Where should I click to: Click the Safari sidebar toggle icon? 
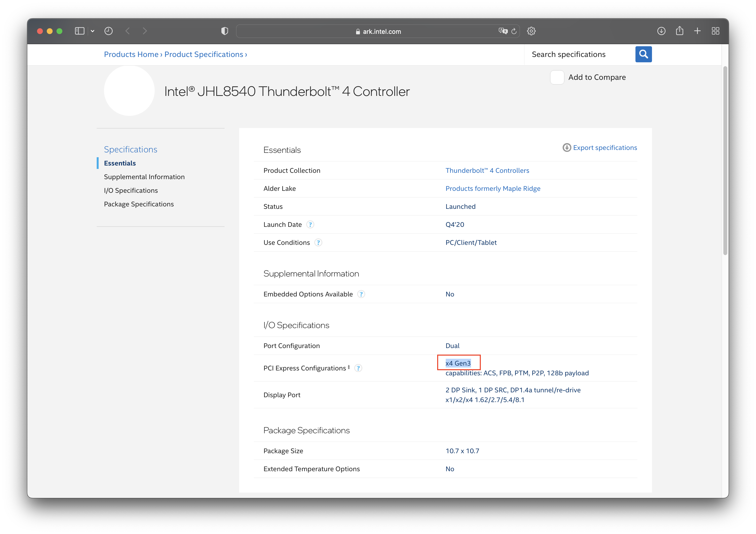[x=79, y=31]
